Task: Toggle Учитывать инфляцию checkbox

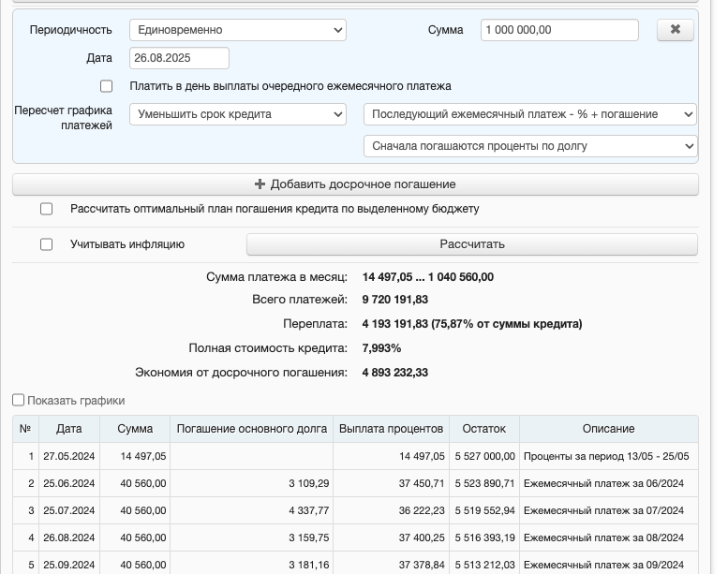Action: pyautogui.click(x=47, y=244)
